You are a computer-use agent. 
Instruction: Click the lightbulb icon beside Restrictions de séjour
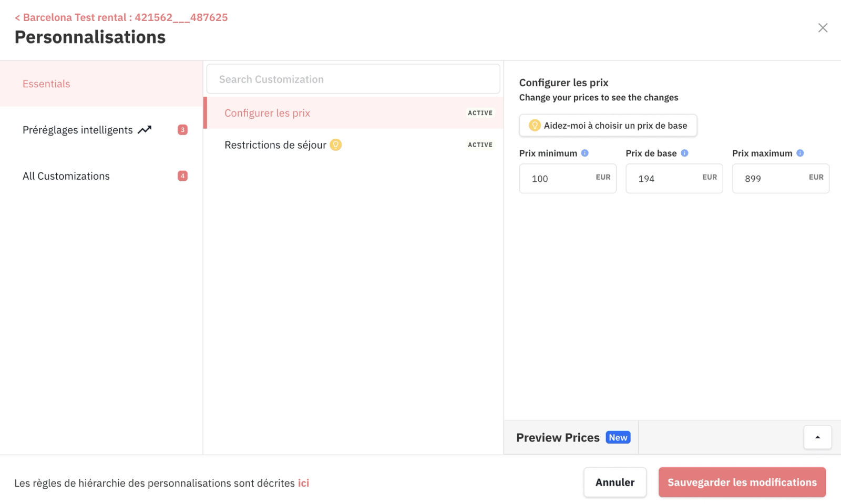335,145
